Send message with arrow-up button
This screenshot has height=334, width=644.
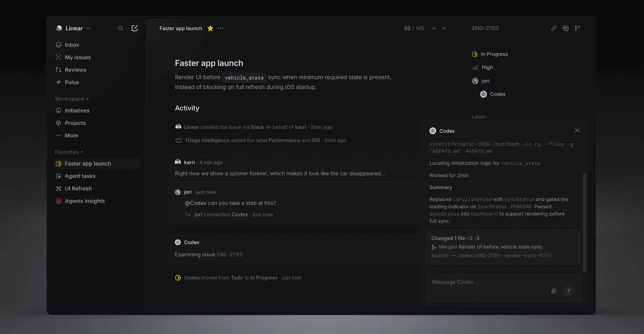coord(569,291)
